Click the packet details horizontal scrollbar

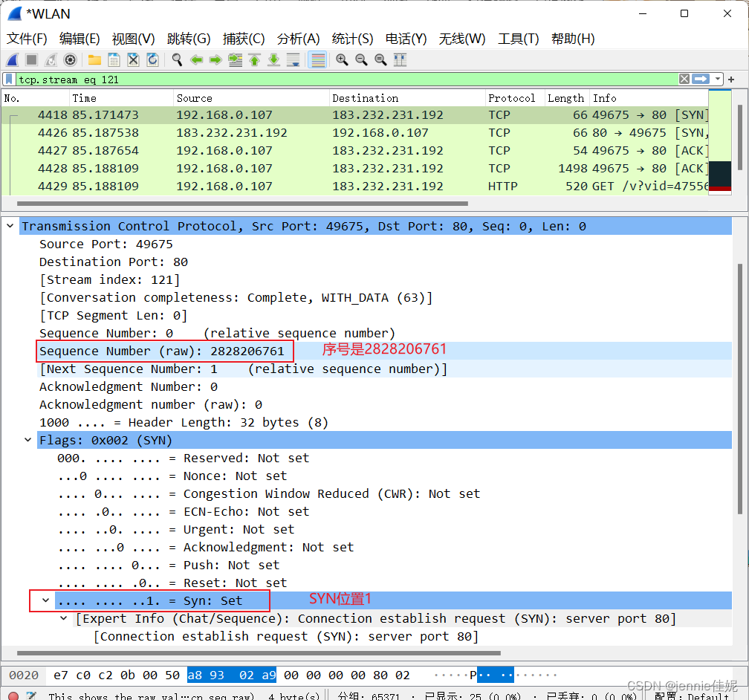[259, 652]
